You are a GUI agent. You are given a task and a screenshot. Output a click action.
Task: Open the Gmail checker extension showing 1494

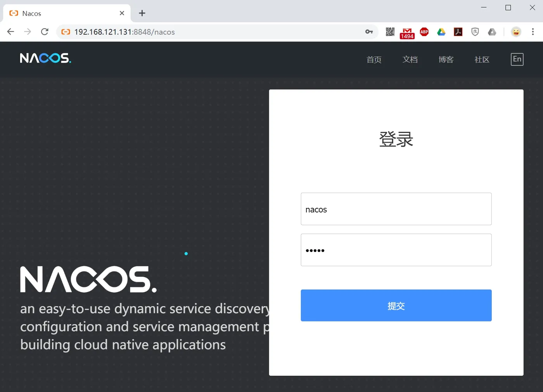click(x=407, y=33)
